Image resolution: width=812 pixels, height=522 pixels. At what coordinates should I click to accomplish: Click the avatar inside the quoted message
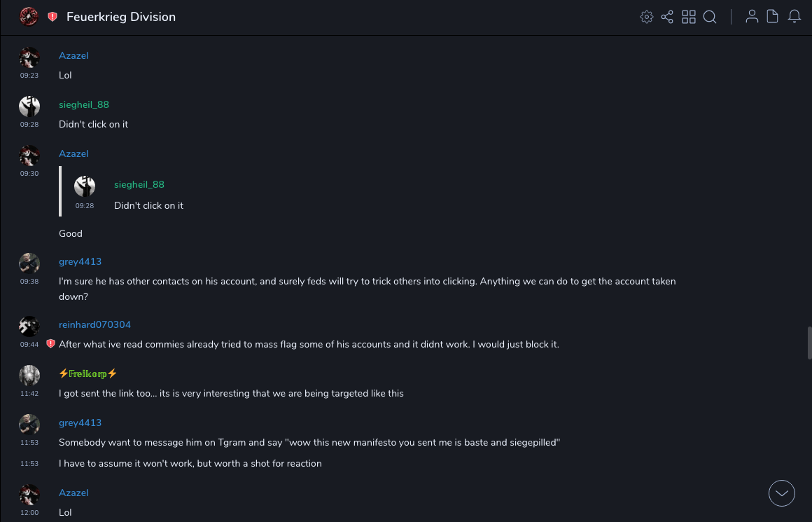pos(85,186)
